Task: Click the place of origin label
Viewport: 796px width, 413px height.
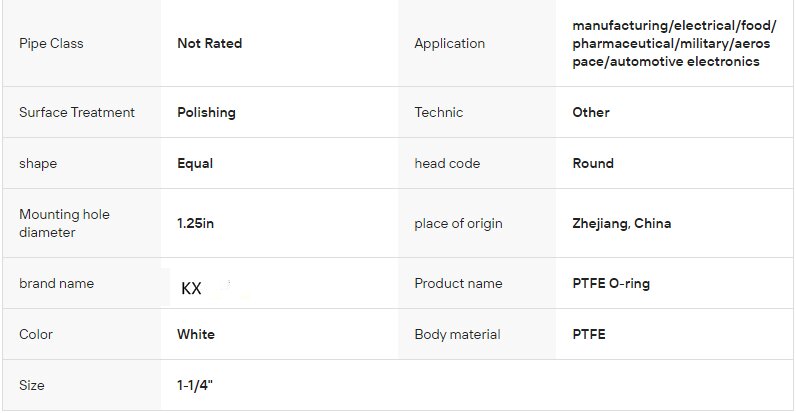Action: click(458, 223)
